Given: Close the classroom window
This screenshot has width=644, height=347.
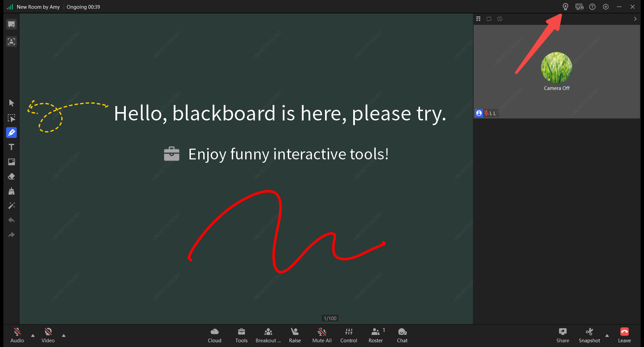Looking at the screenshot, I should (x=633, y=7).
